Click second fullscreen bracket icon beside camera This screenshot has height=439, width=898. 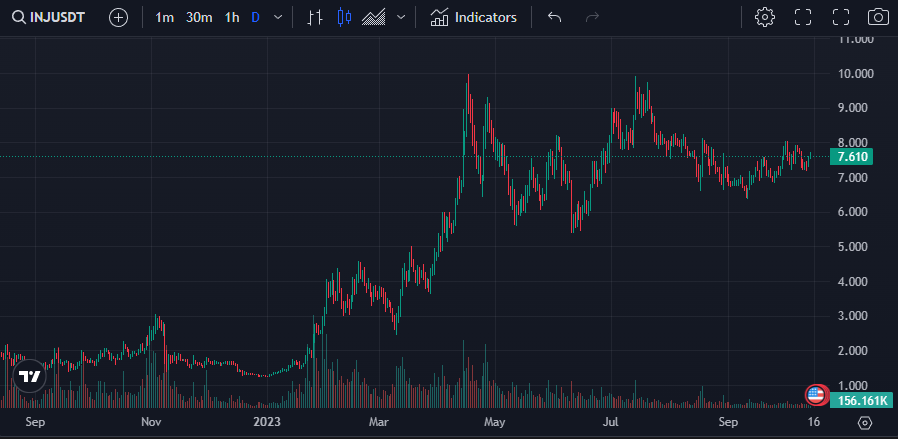[841, 17]
